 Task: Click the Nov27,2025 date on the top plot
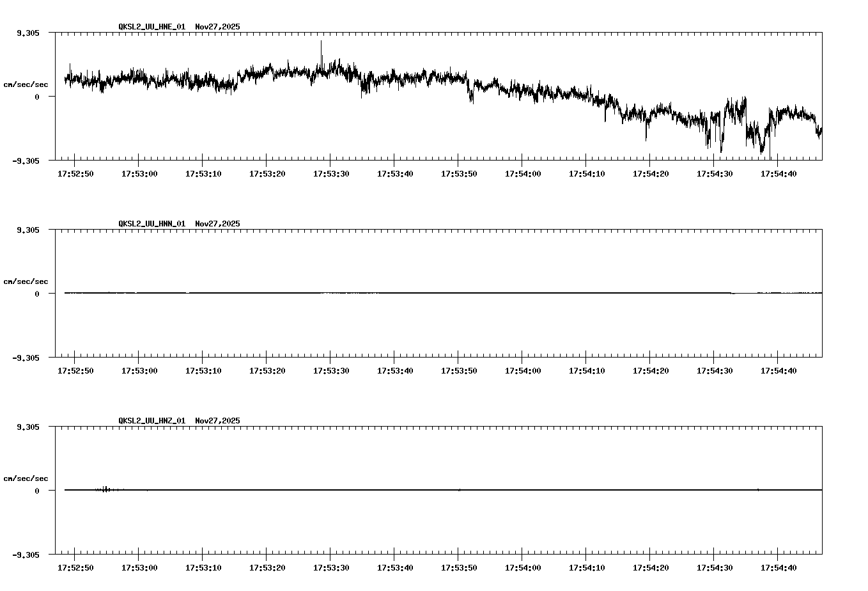click(217, 27)
